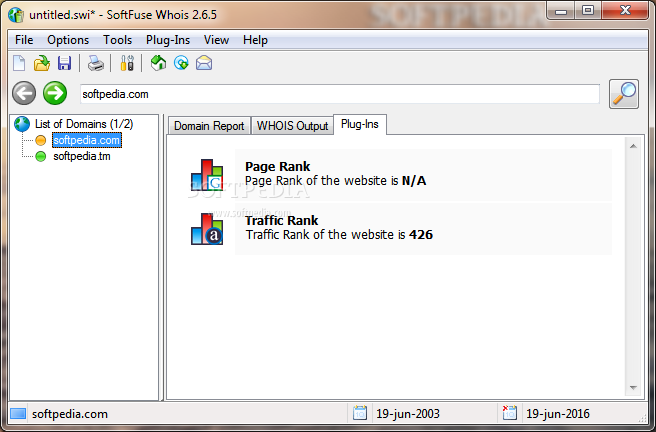Select the Plug-Ins tab

360,124
